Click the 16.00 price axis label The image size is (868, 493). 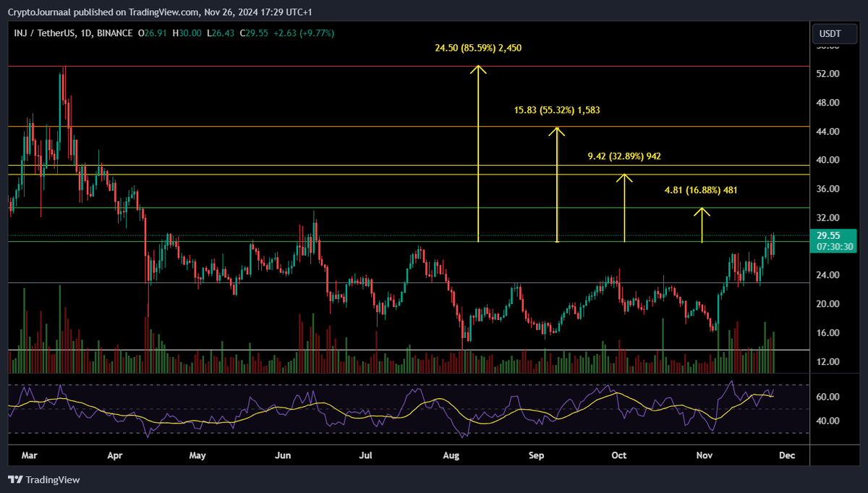(x=828, y=333)
